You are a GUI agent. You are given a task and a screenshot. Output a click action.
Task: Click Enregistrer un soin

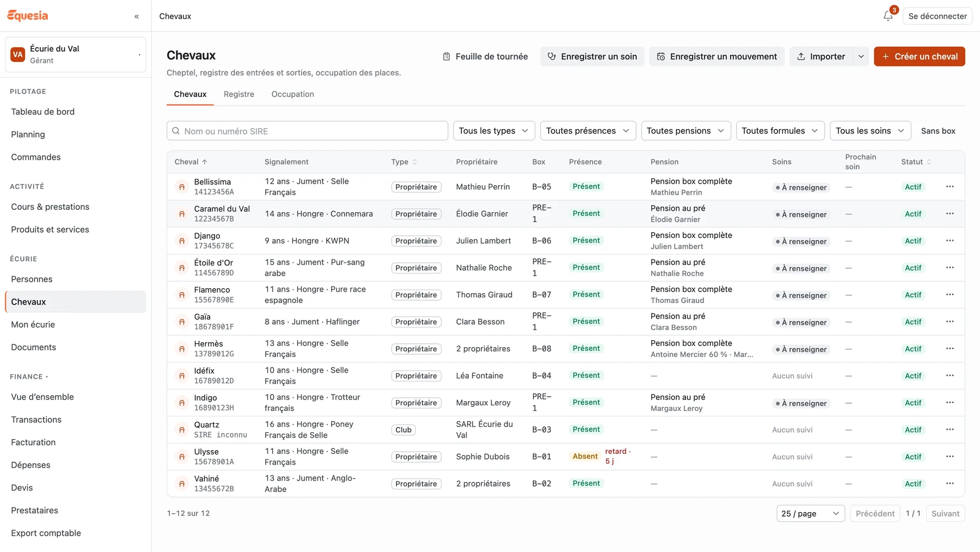[x=592, y=57]
